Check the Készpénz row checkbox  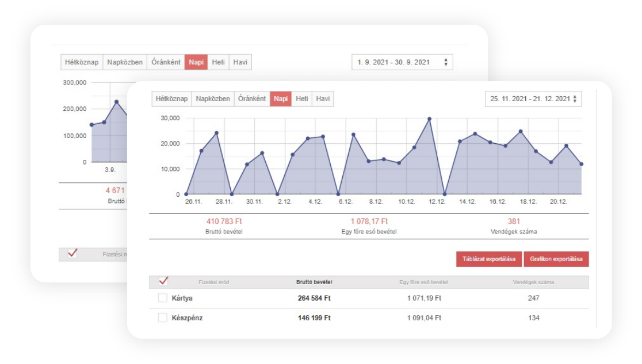[163, 318]
